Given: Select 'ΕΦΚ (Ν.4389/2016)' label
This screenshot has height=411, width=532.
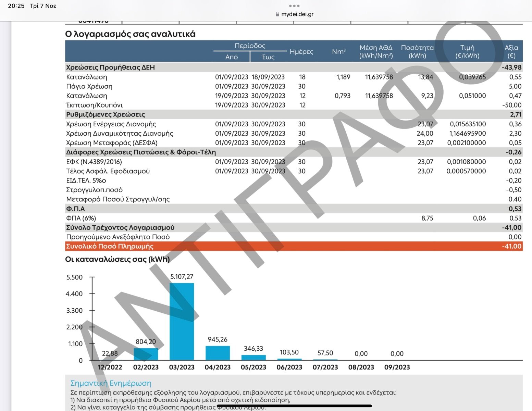Looking at the screenshot, I should tap(94, 162).
